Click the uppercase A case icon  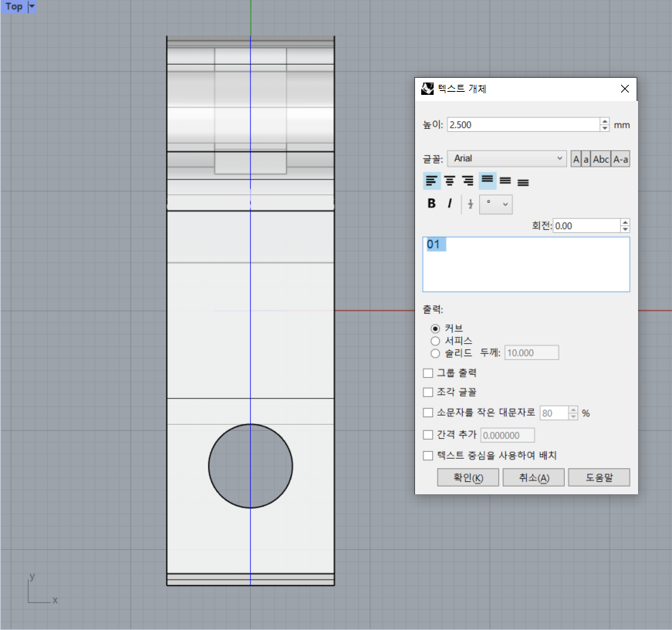[576, 158]
